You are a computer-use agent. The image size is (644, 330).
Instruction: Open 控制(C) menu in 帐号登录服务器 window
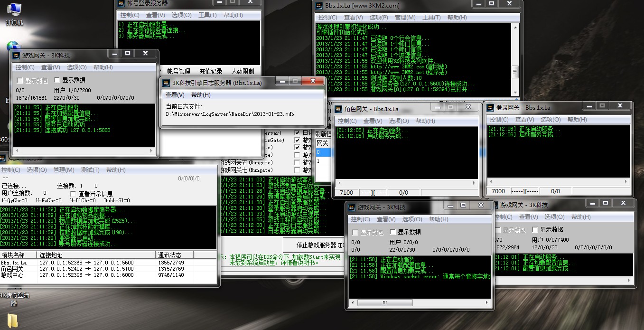click(131, 15)
